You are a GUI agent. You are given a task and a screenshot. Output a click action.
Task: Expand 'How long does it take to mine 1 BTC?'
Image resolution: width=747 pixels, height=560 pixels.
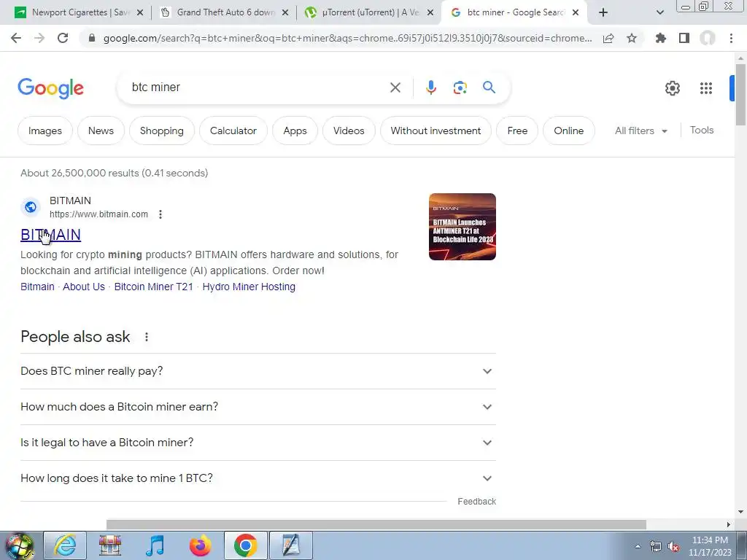pos(258,478)
